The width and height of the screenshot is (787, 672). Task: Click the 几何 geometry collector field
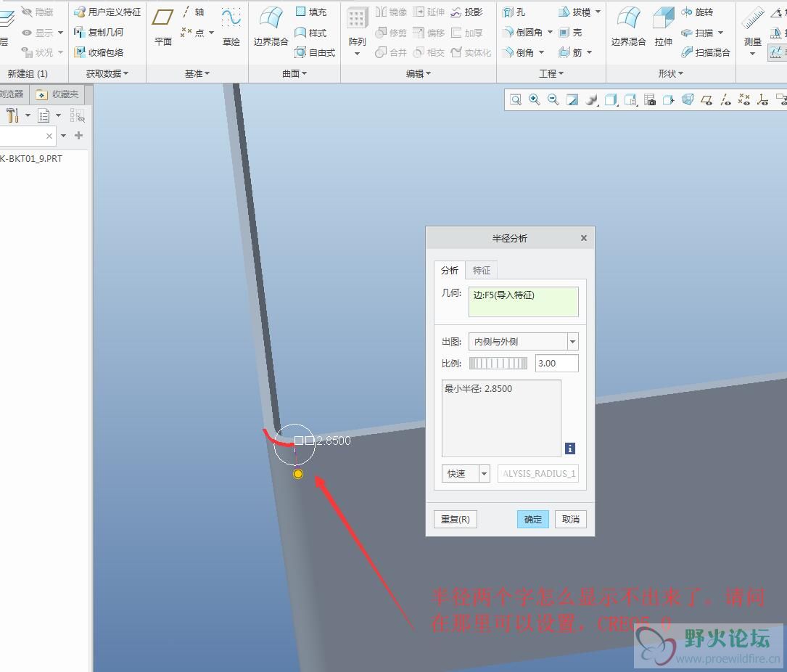click(x=524, y=302)
